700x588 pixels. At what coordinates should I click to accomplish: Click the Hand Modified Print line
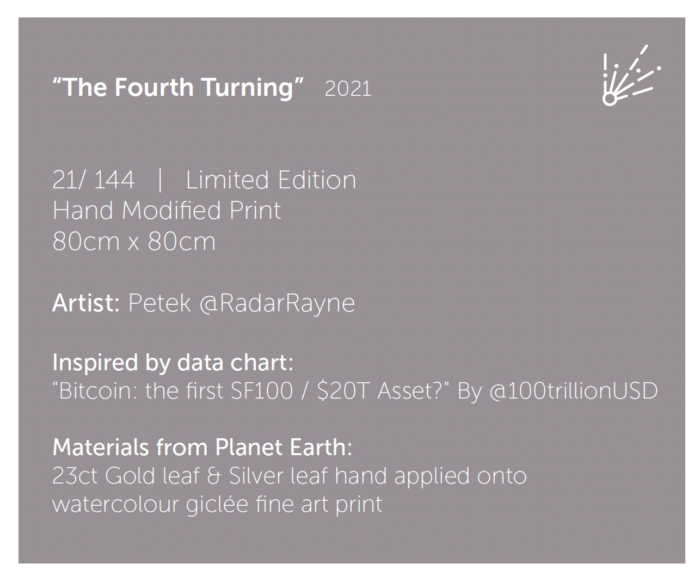(x=167, y=211)
